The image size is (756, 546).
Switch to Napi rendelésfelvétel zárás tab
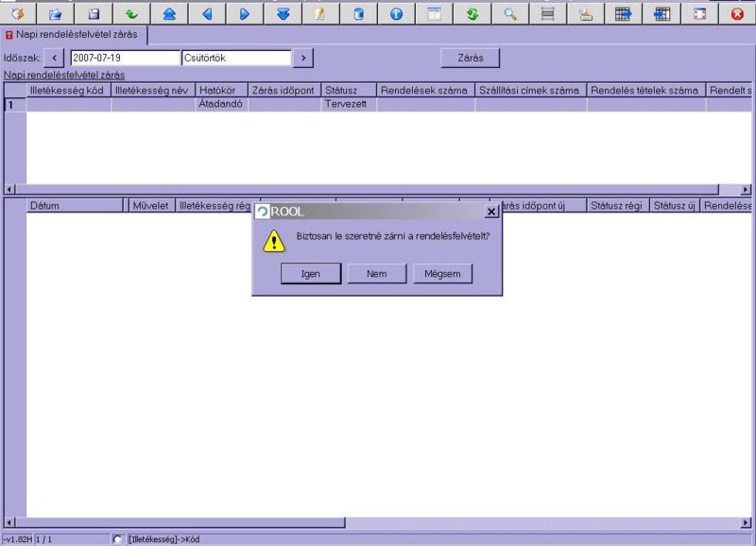click(76, 34)
